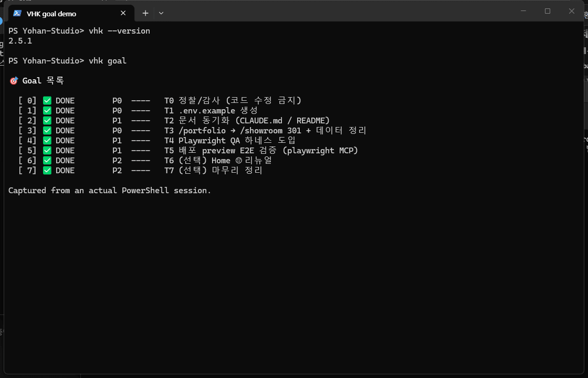The image size is (588, 378).
Task: Click 'T0 정찰/감사 (코드 수정 금지)' text
Action: pyautogui.click(x=233, y=100)
